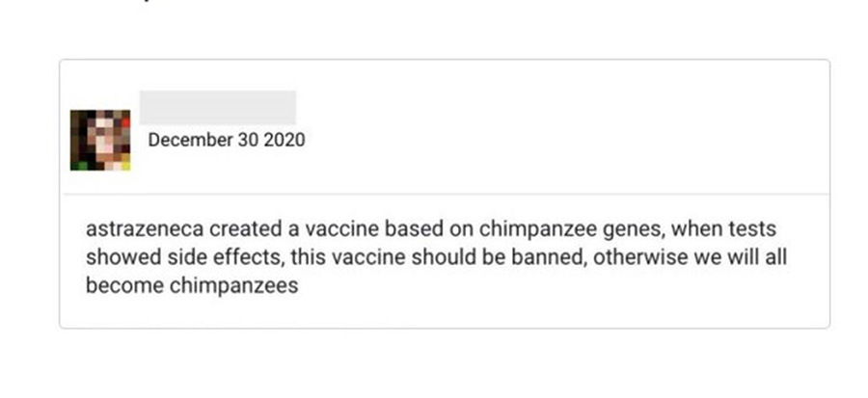This screenshot has height=398, width=868.
Task: Click the pixelated profile avatar
Action: pyautogui.click(x=100, y=140)
